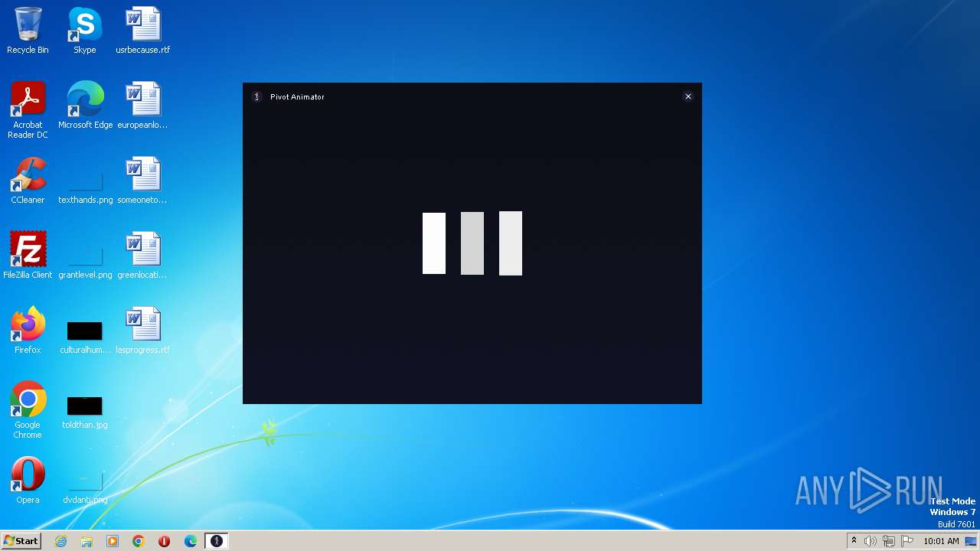Screen dimensions: 980x551
Task: Open the media player taskbar icon
Action: (x=113, y=541)
